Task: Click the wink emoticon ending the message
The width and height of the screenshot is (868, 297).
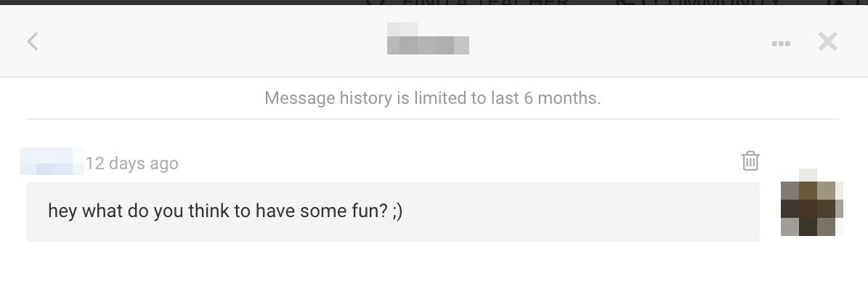Action: pyautogui.click(x=397, y=212)
